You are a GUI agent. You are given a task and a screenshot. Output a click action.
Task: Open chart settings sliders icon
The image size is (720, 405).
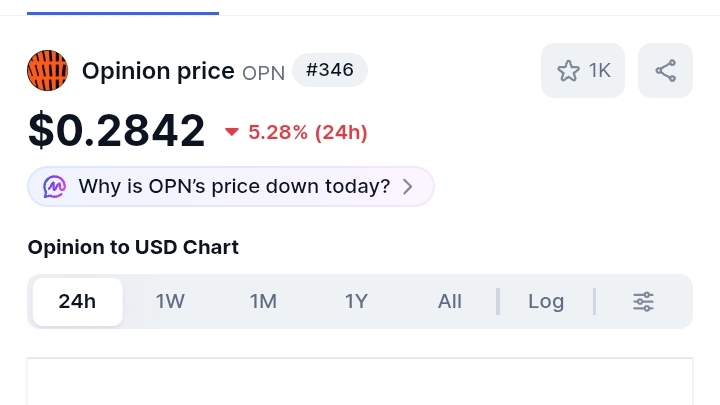pyautogui.click(x=644, y=301)
